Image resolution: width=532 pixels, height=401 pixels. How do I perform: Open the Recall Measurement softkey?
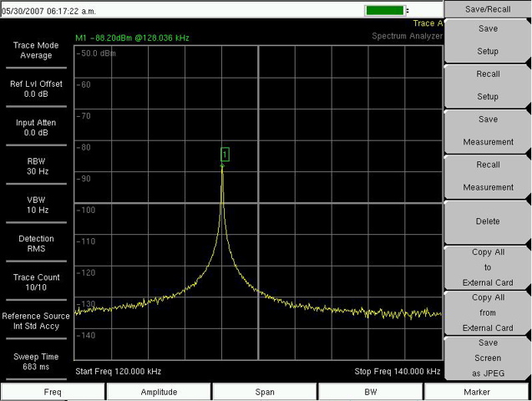pyautogui.click(x=488, y=175)
